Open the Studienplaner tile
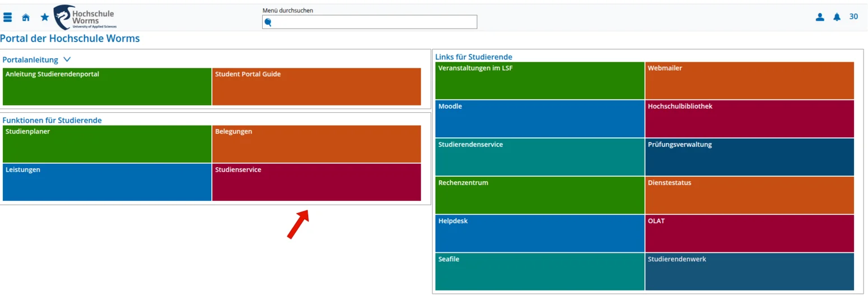This screenshot has width=868, height=295. (x=107, y=144)
